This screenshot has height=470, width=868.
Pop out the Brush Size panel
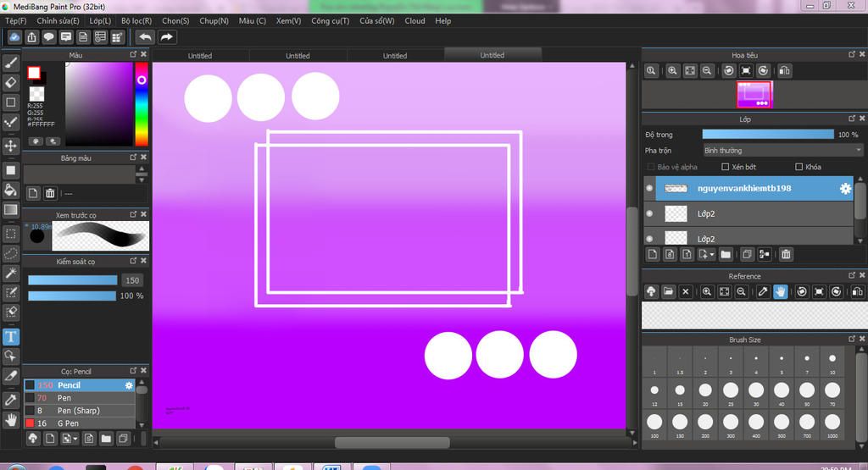coord(851,339)
